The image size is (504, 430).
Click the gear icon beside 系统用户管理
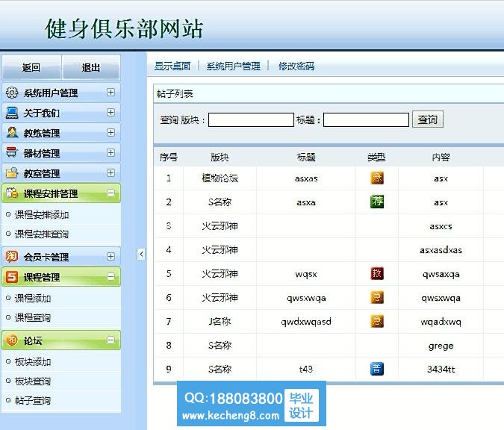point(12,93)
